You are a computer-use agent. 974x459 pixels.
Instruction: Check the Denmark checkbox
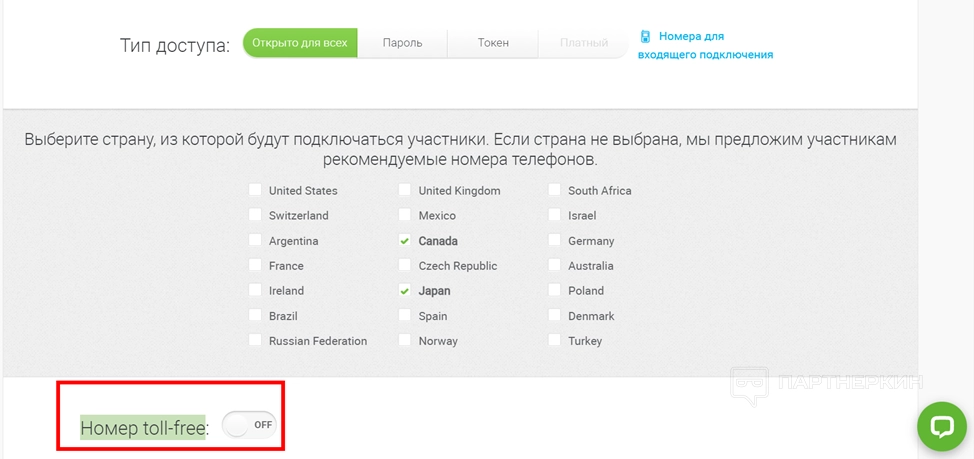[555, 316]
